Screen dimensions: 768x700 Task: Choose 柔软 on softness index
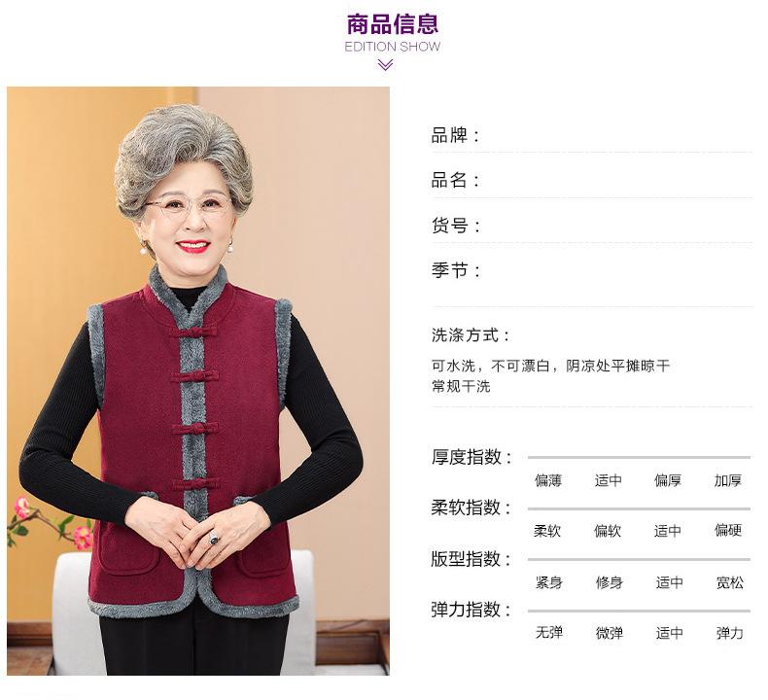(547, 531)
